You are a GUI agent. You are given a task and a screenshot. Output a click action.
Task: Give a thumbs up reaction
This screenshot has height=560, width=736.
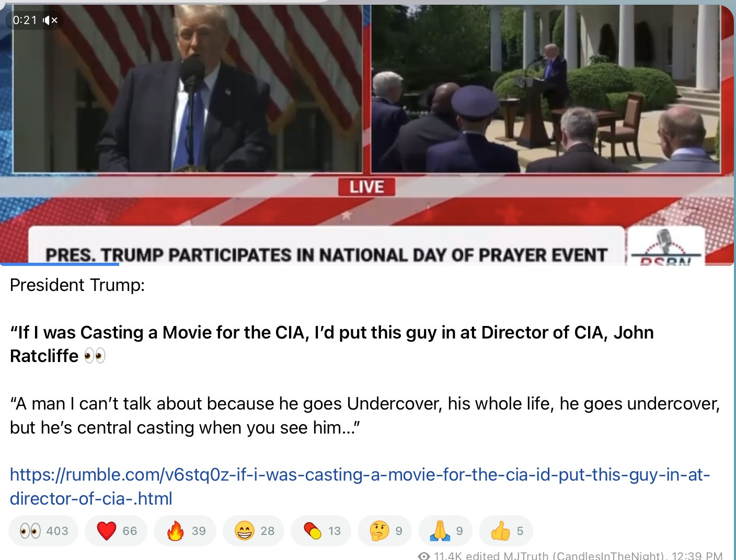tap(506, 531)
